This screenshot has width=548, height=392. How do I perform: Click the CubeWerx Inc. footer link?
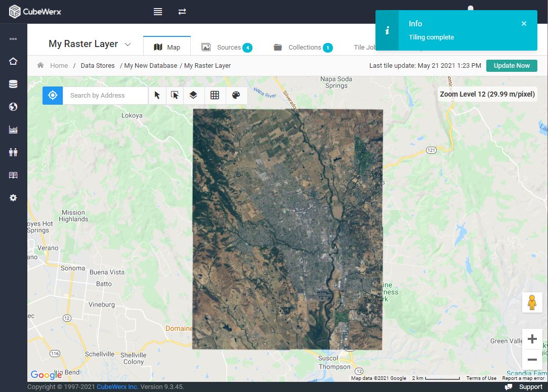(x=117, y=387)
